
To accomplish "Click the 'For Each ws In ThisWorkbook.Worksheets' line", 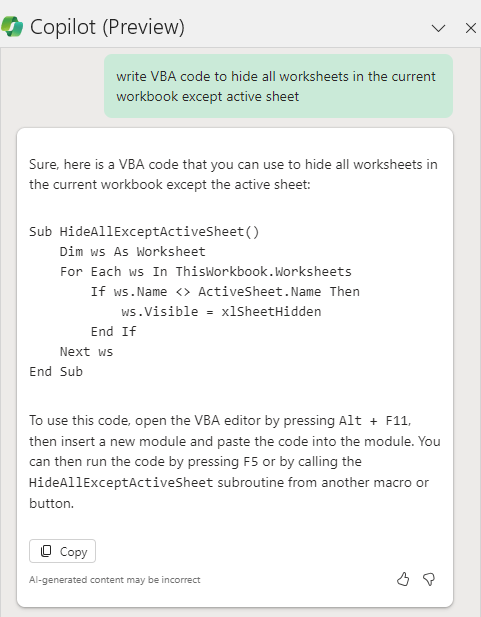I will [x=205, y=272].
